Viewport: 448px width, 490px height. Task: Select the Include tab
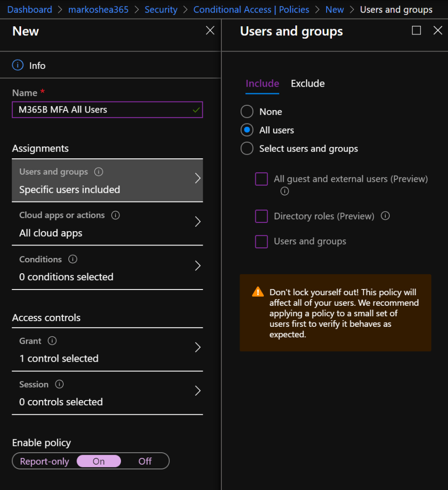coord(262,84)
